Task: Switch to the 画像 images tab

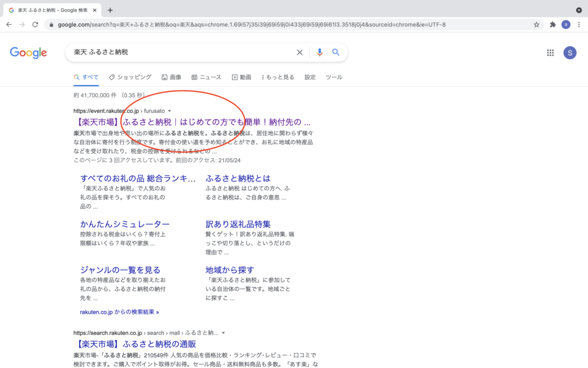Action: click(172, 77)
